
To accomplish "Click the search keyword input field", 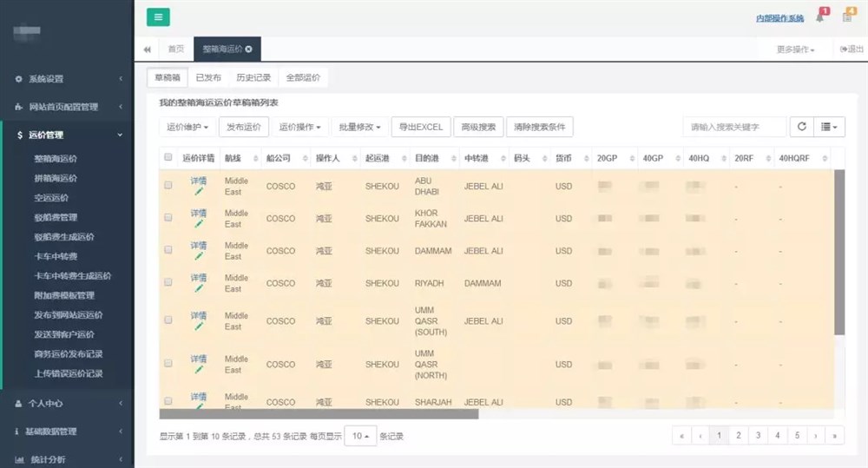I will (734, 127).
